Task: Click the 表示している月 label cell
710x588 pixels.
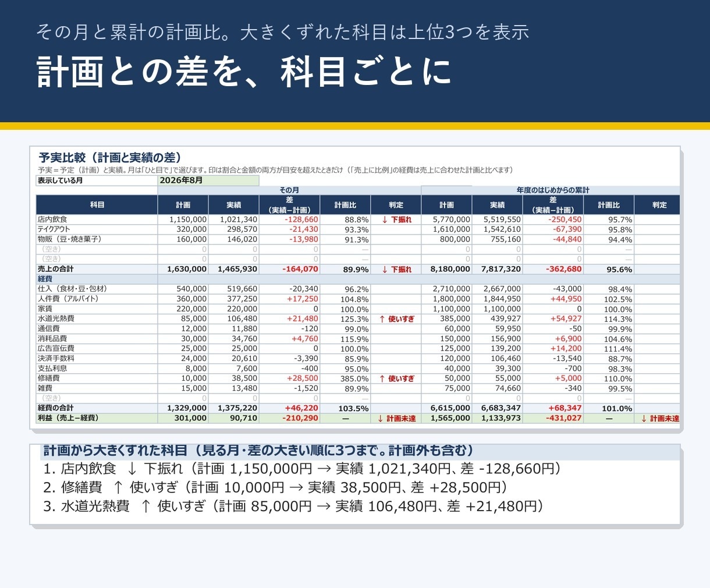Action: tap(97, 180)
